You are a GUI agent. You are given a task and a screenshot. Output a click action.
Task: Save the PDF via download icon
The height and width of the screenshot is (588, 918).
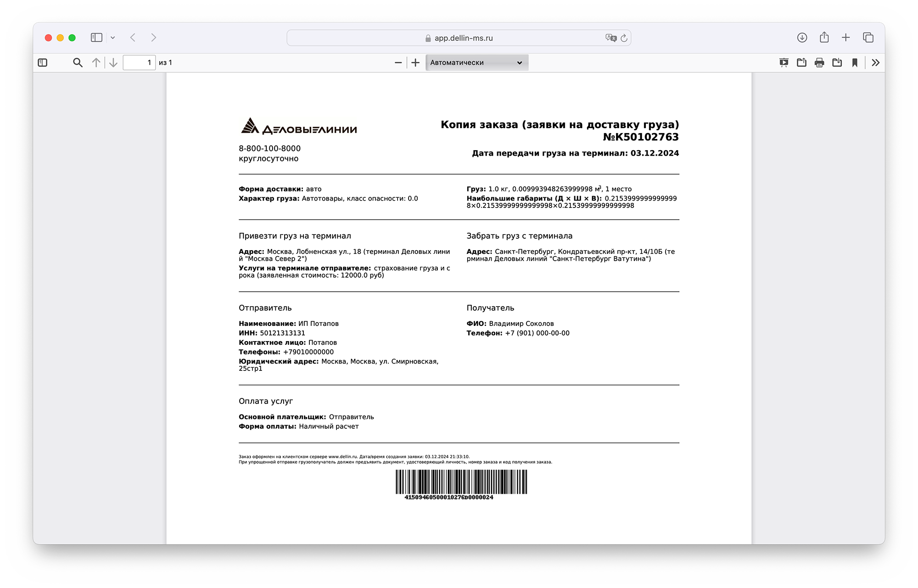click(x=837, y=62)
